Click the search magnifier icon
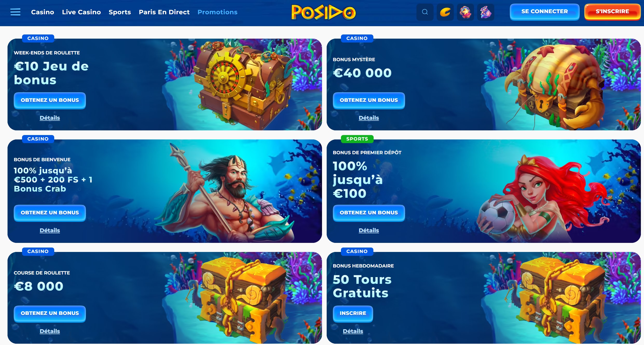 pos(425,12)
